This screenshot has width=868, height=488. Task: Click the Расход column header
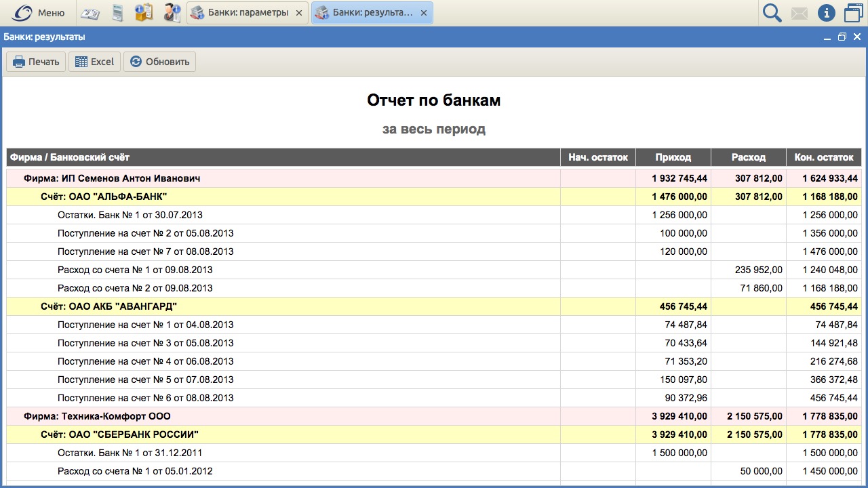749,157
